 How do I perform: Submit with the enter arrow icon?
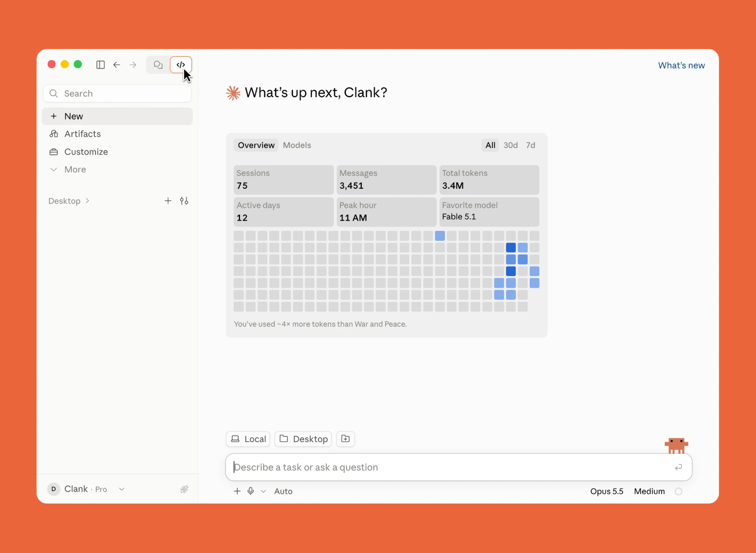[679, 467]
